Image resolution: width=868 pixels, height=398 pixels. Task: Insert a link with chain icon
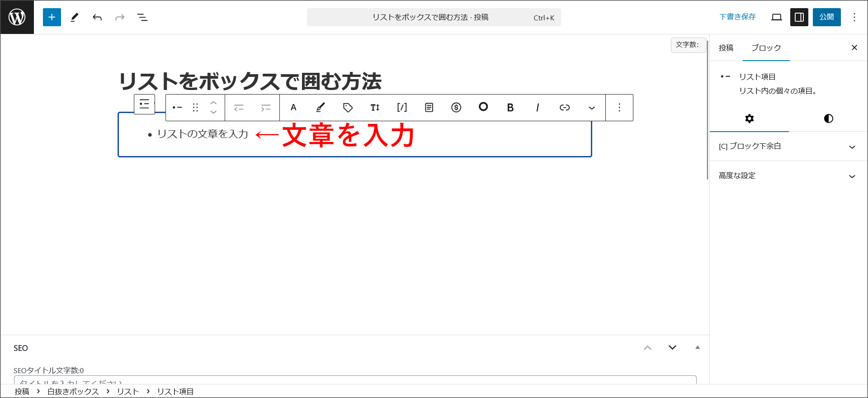[x=565, y=108]
